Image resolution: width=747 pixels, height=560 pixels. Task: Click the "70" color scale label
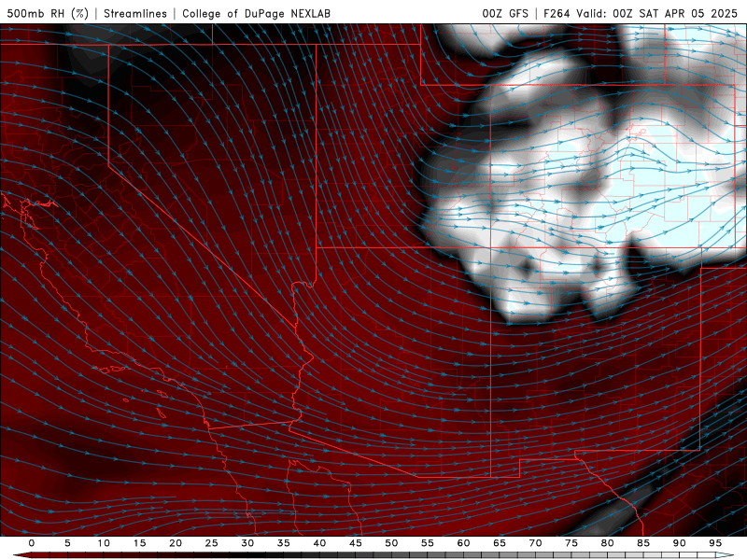[x=535, y=543]
